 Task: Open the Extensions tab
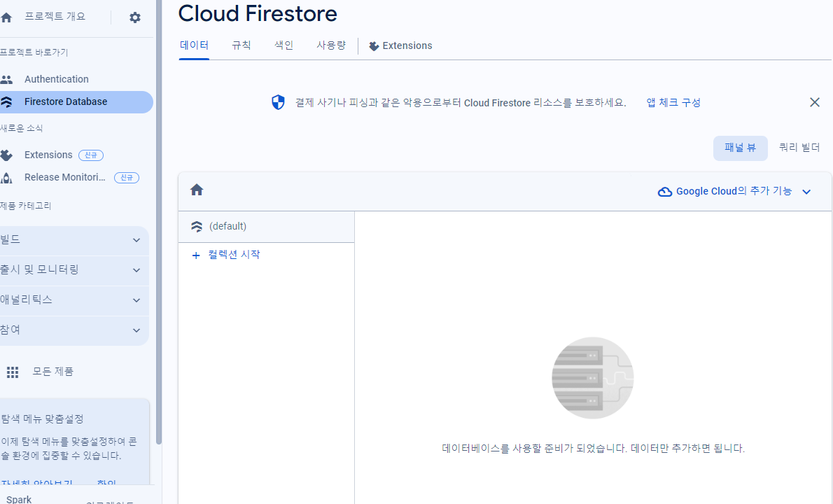(400, 46)
